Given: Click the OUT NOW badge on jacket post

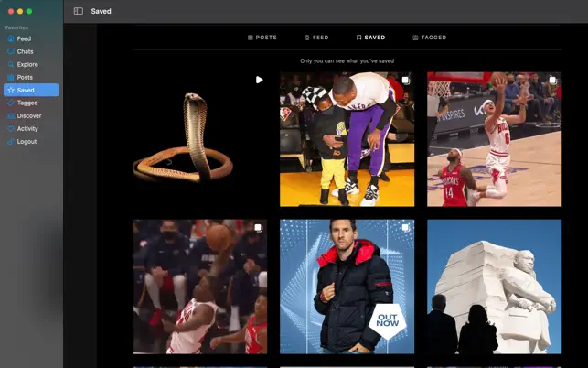Looking at the screenshot, I should coord(388,321).
